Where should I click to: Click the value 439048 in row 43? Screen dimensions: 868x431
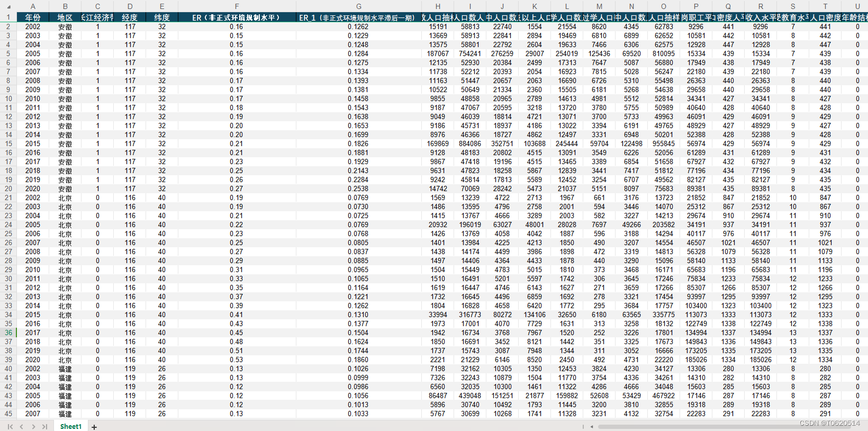(x=470, y=396)
